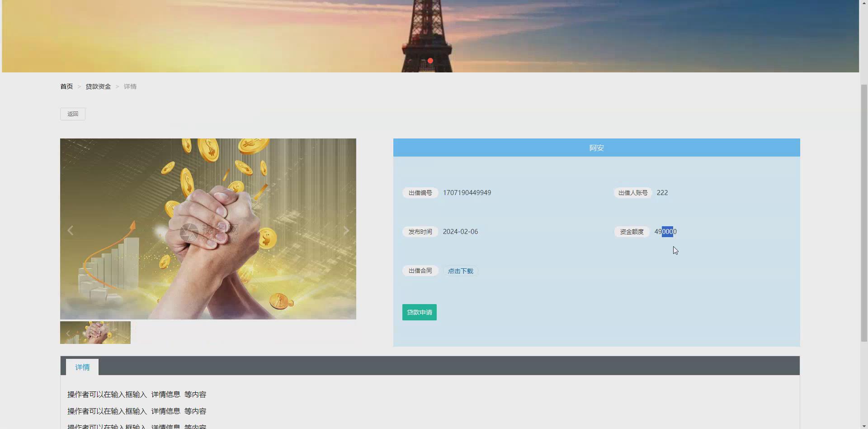Click the 出借合同 label
The image size is (868, 429).
point(420,271)
